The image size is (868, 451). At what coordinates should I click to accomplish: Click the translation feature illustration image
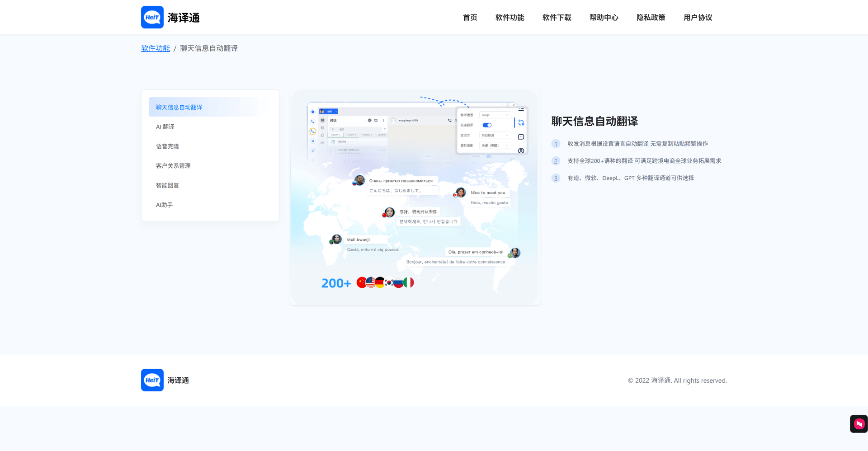(415, 197)
